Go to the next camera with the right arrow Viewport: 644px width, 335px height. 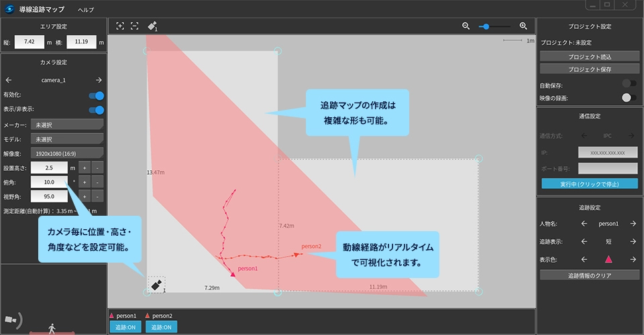click(x=99, y=80)
